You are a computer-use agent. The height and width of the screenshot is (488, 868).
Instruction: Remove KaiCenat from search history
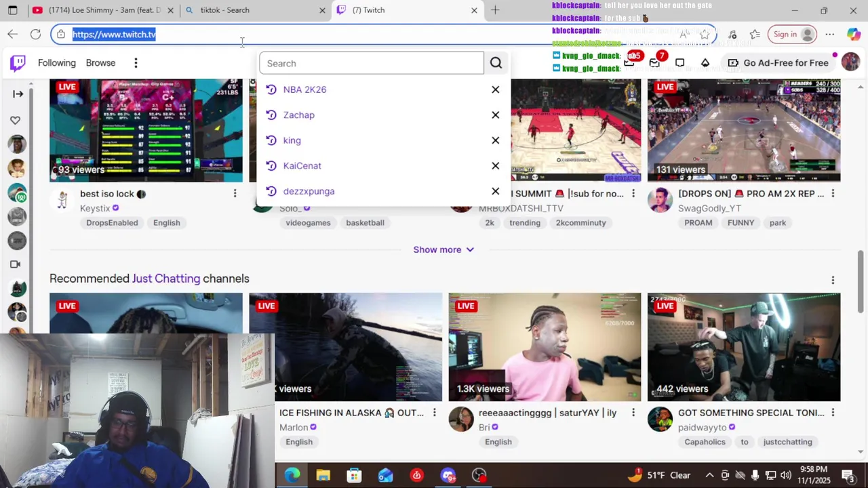click(x=495, y=166)
